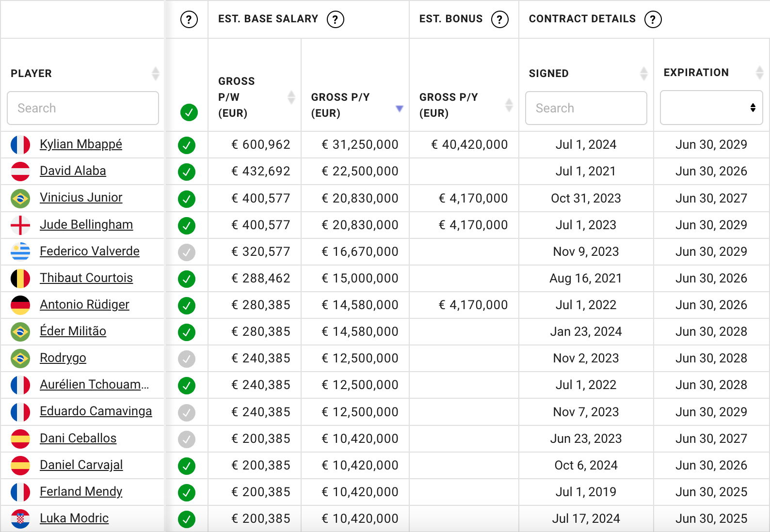
Task: Click Brazil flag next to Rodrygo
Action: tap(20, 359)
